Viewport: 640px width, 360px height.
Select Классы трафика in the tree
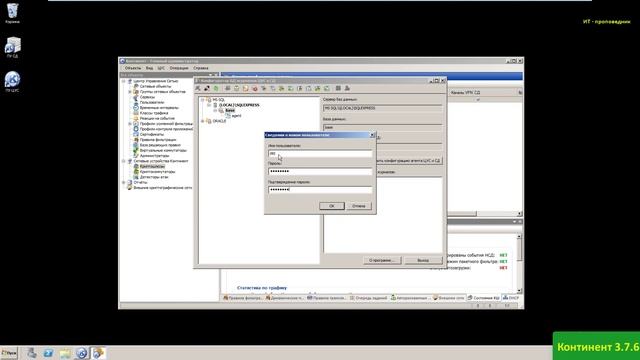154,113
